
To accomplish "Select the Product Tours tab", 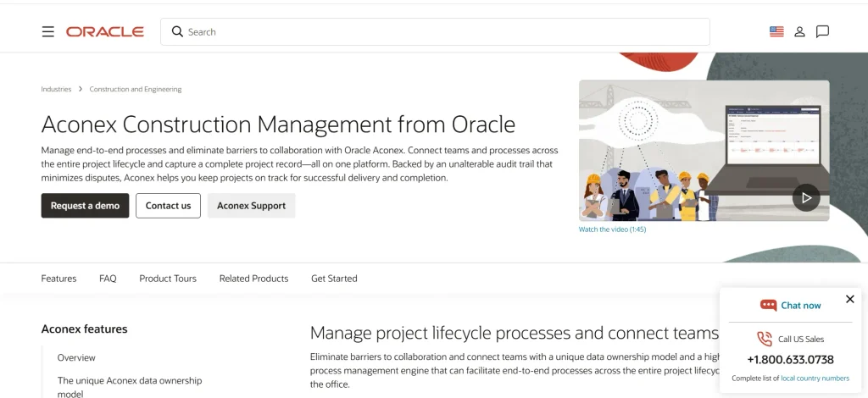I will pyautogui.click(x=168, y=279).
